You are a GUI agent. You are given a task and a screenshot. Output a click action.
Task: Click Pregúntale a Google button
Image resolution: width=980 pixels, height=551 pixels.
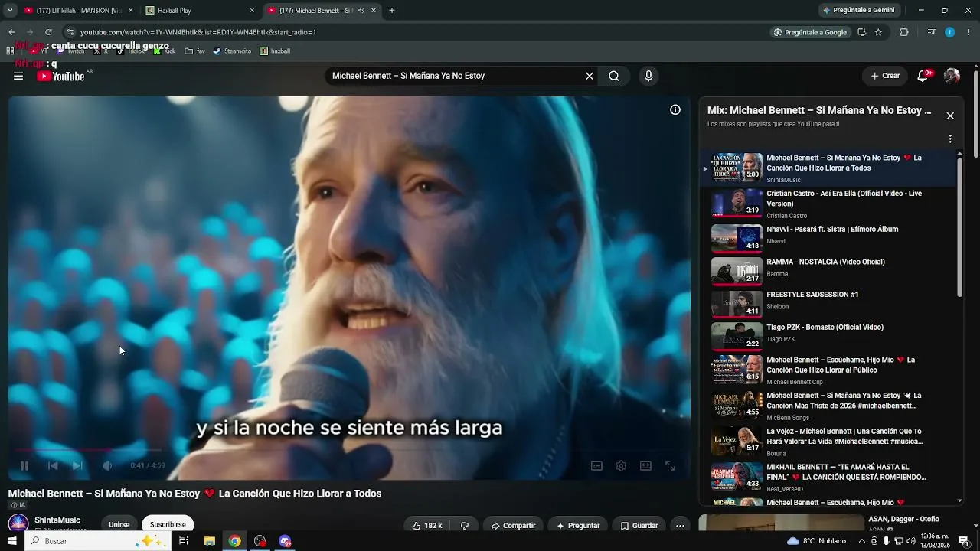tap(810, 32)
